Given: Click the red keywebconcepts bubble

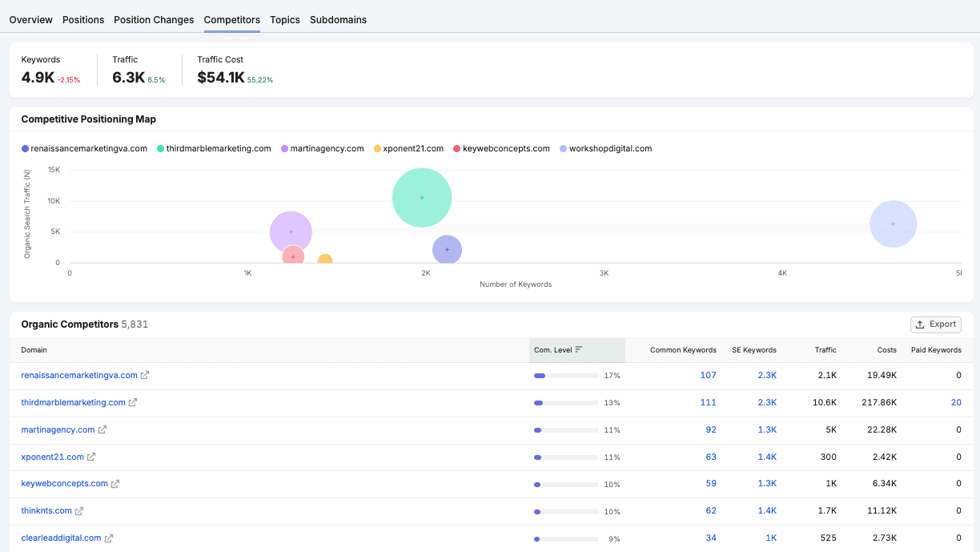Looking at the screenshot, I should pyautogui.click(x=293, y=256).
